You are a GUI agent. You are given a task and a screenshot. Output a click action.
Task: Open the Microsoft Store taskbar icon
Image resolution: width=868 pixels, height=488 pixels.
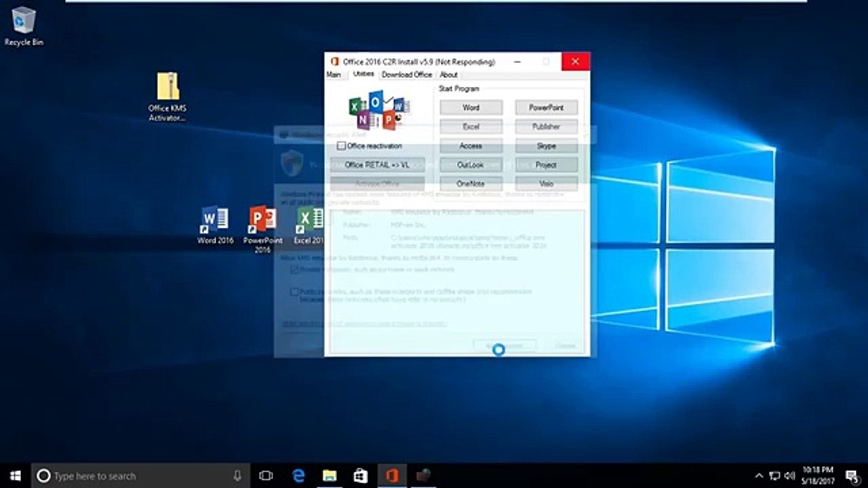pyautogui.click(x=361, y=476)
